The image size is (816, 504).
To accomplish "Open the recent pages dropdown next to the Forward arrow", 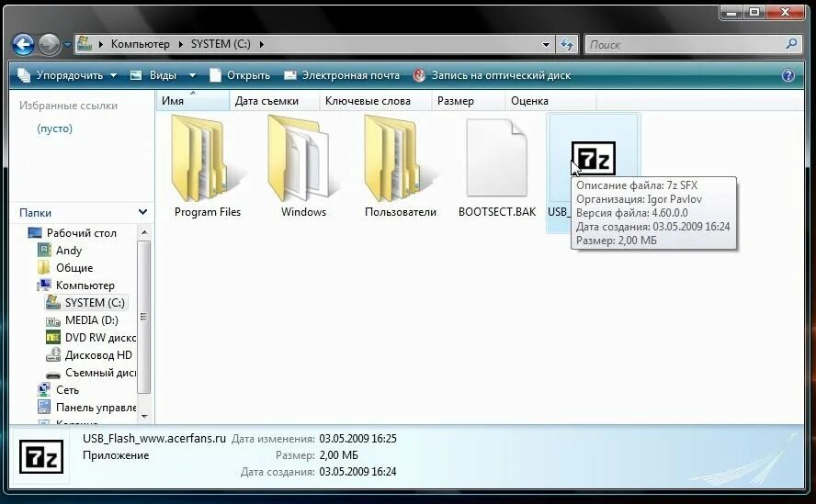I will coord(67,45).
